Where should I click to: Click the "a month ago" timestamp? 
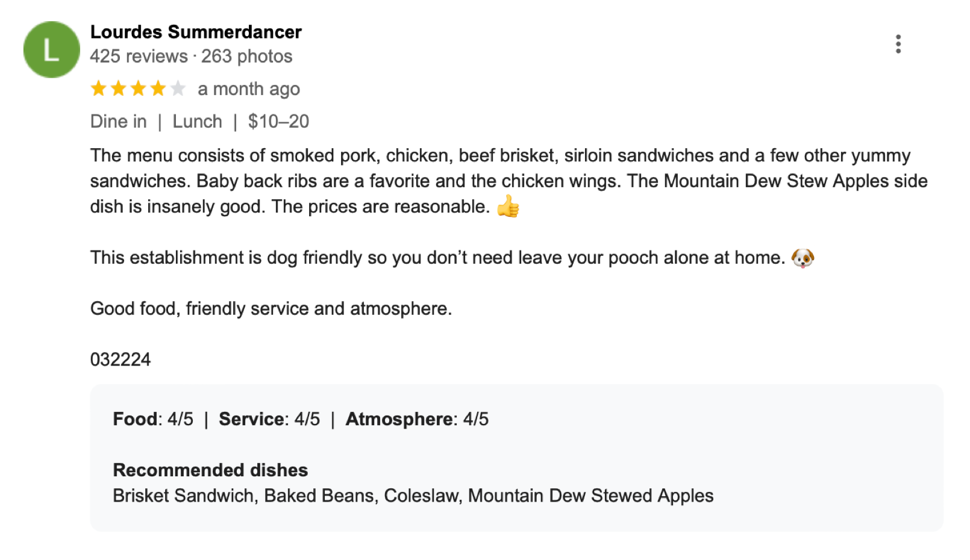248,89
